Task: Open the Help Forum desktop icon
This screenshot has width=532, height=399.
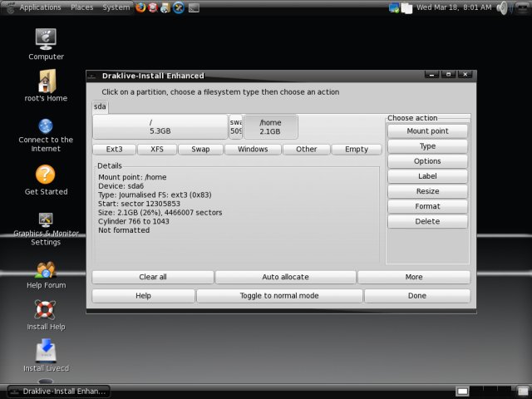Action: pos(46,269)
